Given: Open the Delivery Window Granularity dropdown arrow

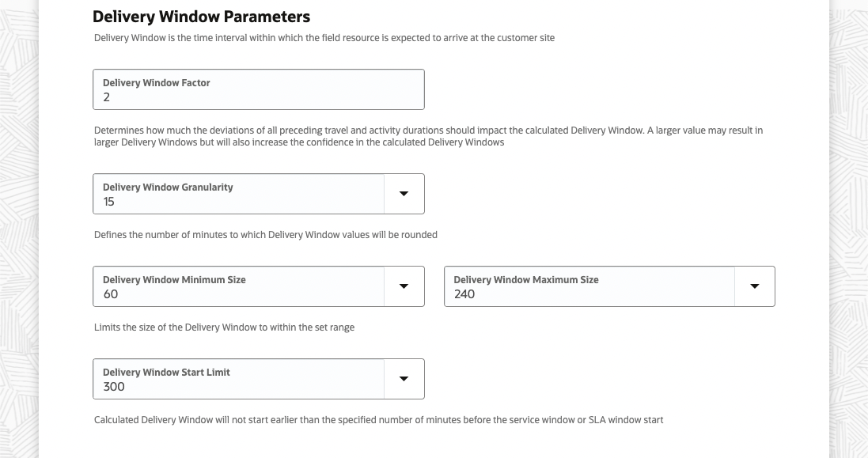Looking at the screenshot, I should point(404,194).
